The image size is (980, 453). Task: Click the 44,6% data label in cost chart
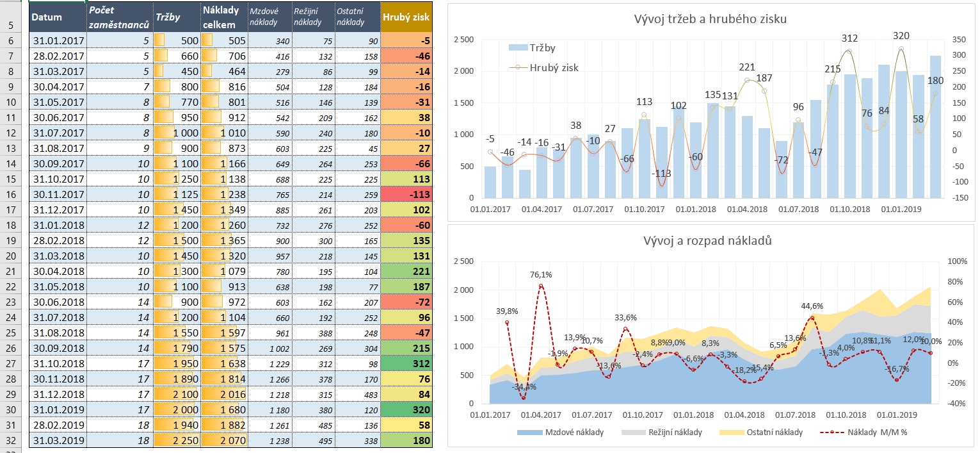[812, 306]
